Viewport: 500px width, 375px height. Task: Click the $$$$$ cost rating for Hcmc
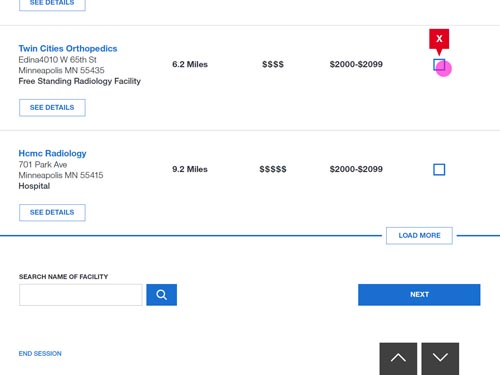273,169
